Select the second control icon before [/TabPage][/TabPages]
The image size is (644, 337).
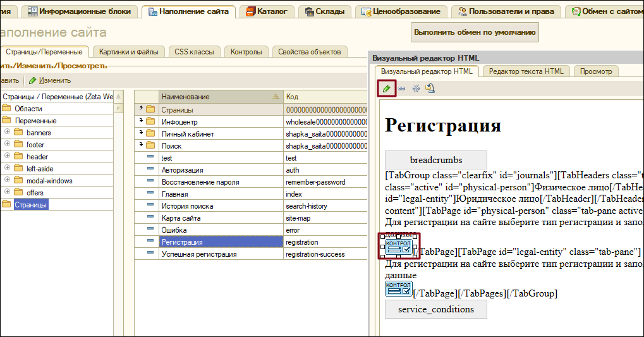(x=399, y=288)
